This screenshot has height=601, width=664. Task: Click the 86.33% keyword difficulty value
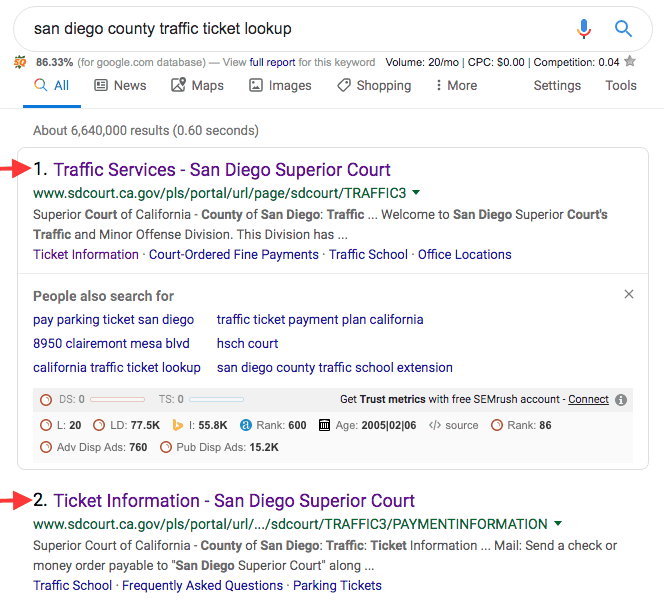click(x=54, y=62)
